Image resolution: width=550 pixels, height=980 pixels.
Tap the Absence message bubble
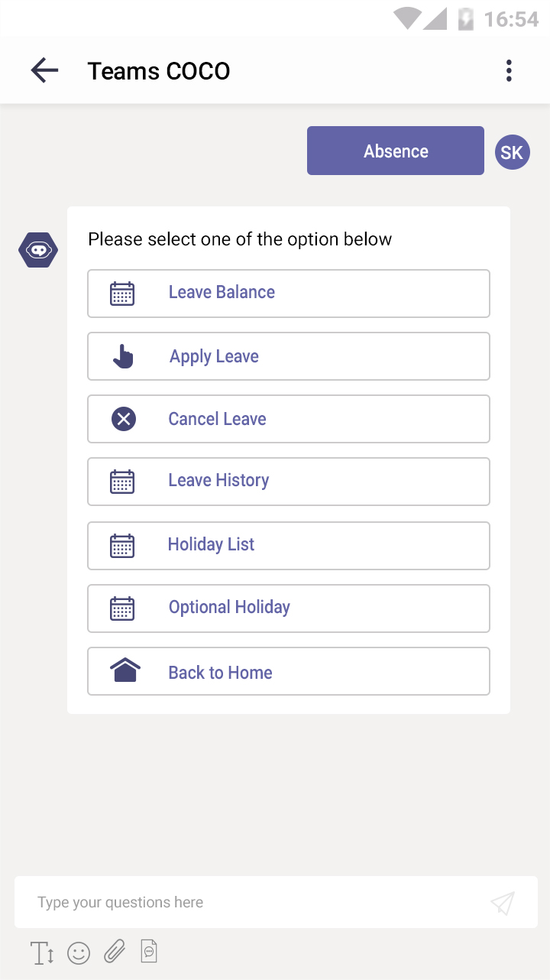tap(396, 151)
